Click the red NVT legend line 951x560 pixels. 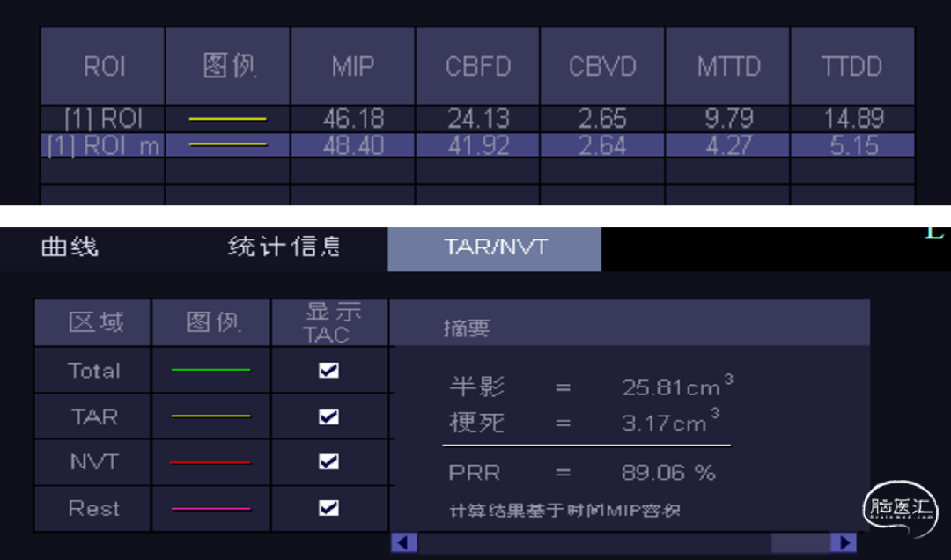(210, 462)
